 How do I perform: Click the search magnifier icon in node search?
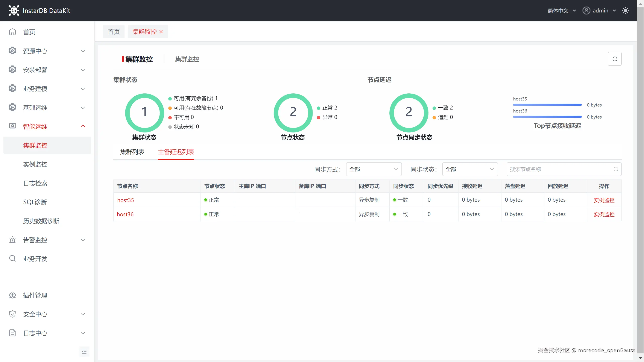click(616, 169)
